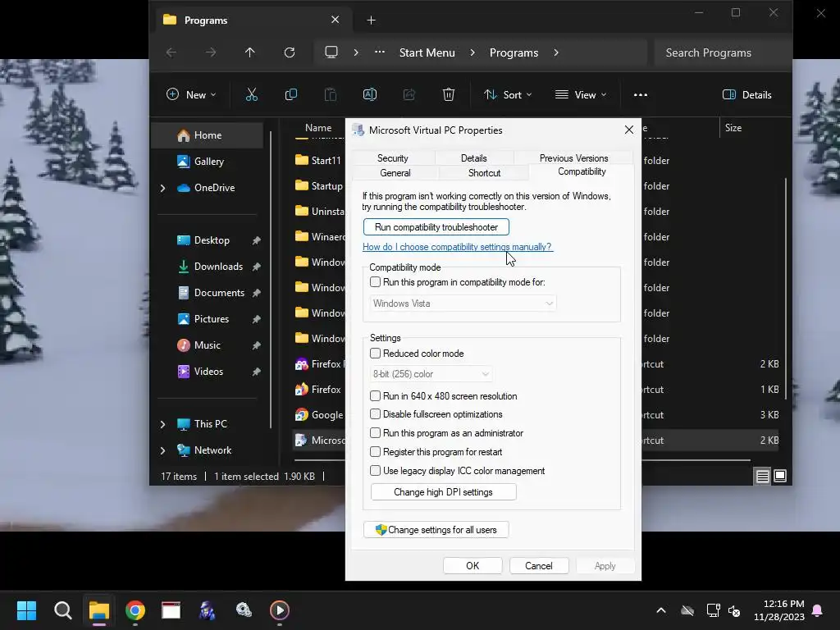Click the Rename icon in Explorer toolbar
This screenshot has height=630, width=840.
click(x=370, y=95)
